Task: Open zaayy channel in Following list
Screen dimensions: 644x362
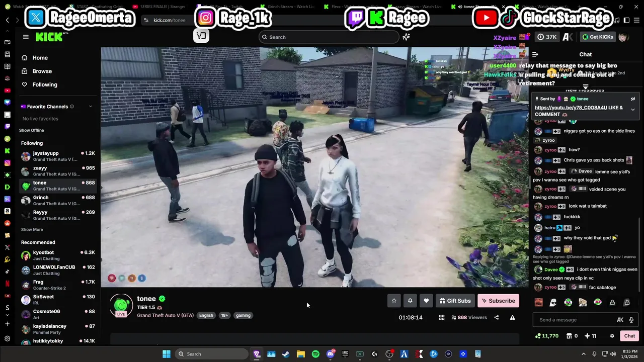Action: [x=58, y=171]
